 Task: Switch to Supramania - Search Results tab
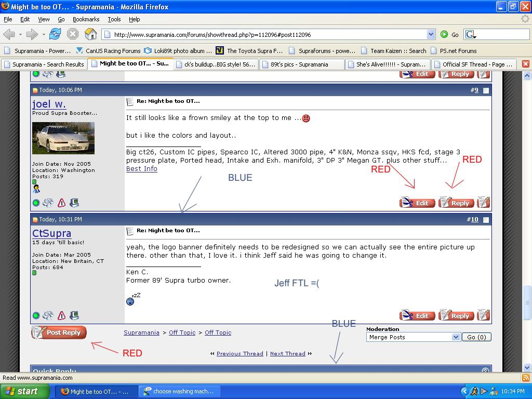(44, 64)
